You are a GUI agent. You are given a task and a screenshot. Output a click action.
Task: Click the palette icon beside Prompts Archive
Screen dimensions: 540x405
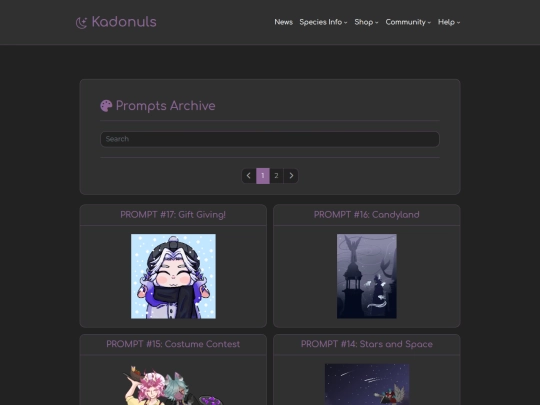coord(106,106)
